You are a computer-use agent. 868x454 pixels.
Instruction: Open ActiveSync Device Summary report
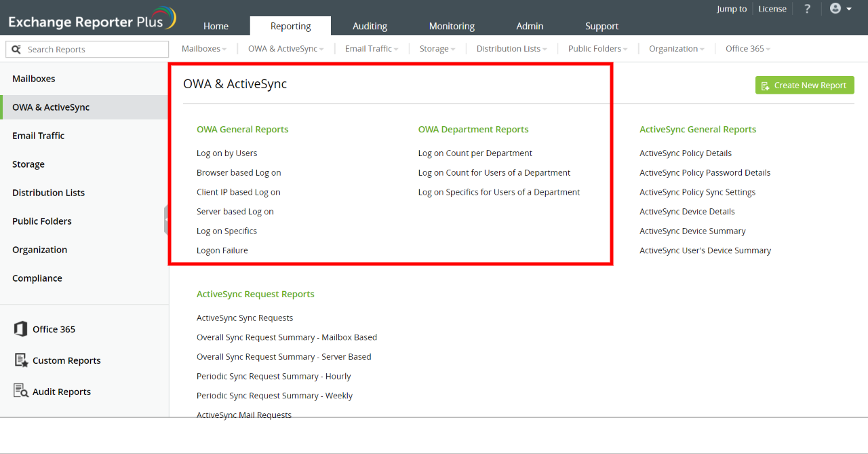click(x=692, y=231)
